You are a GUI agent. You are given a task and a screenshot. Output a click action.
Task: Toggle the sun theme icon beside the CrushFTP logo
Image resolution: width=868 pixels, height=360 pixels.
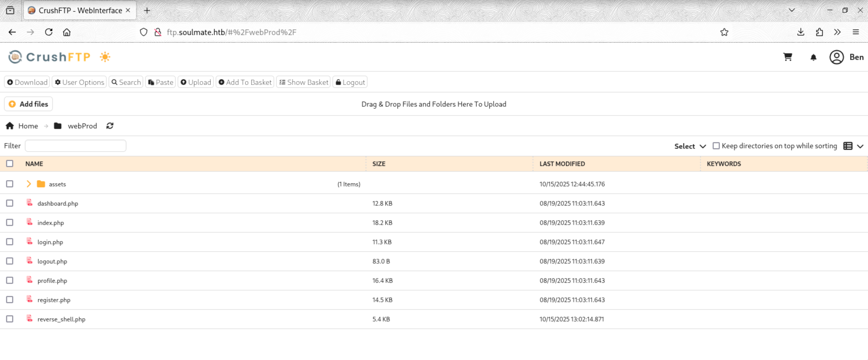(105, 57)
